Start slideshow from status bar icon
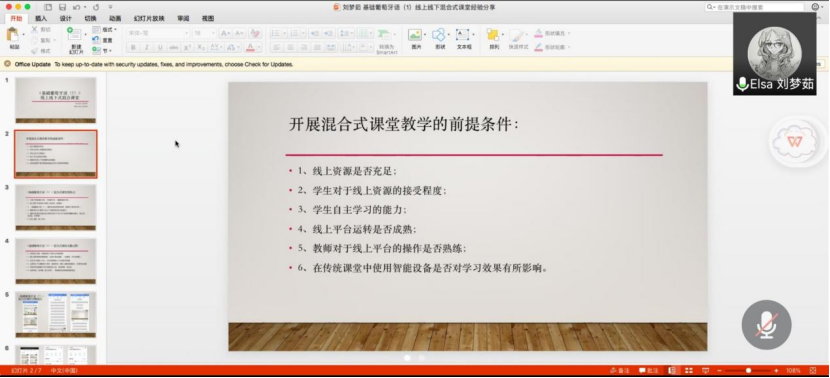Screen dimensions: 830x378 (x=706, y=371)
